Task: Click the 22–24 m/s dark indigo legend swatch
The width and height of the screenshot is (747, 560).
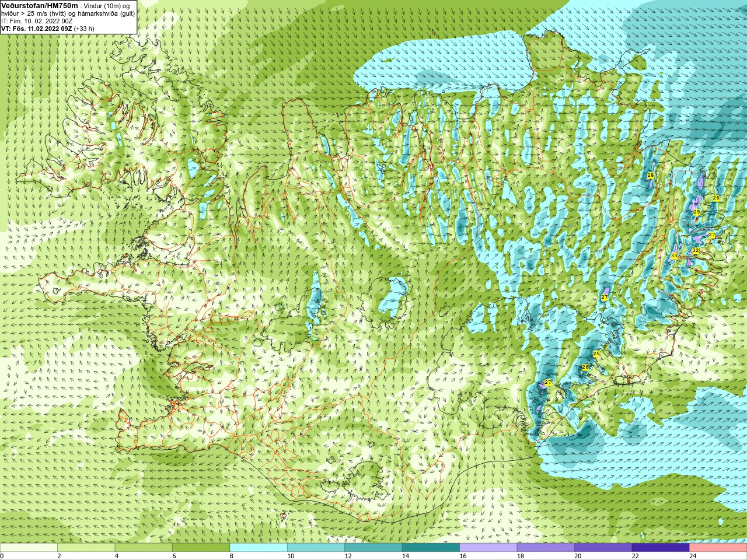Action: point(661,548)
